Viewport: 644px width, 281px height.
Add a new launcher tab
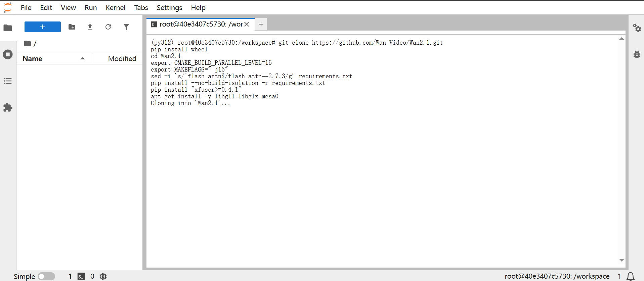click(x=261, y=24)
